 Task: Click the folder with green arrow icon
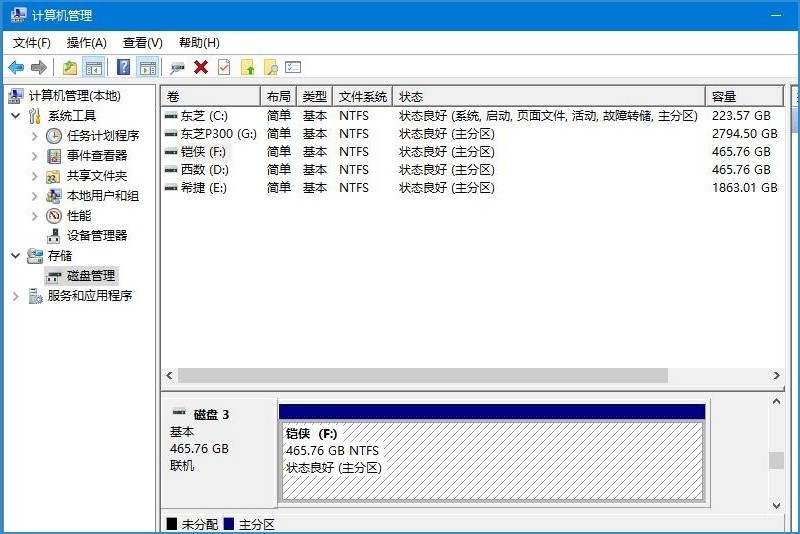[x=247, y=67]
